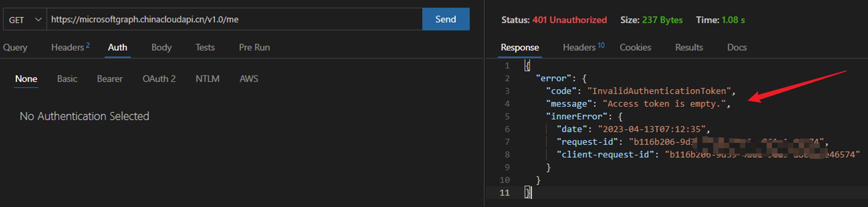Viewport: 868px width, 207px height.
Task: Show the Response tab
Action: coord(520,47)
